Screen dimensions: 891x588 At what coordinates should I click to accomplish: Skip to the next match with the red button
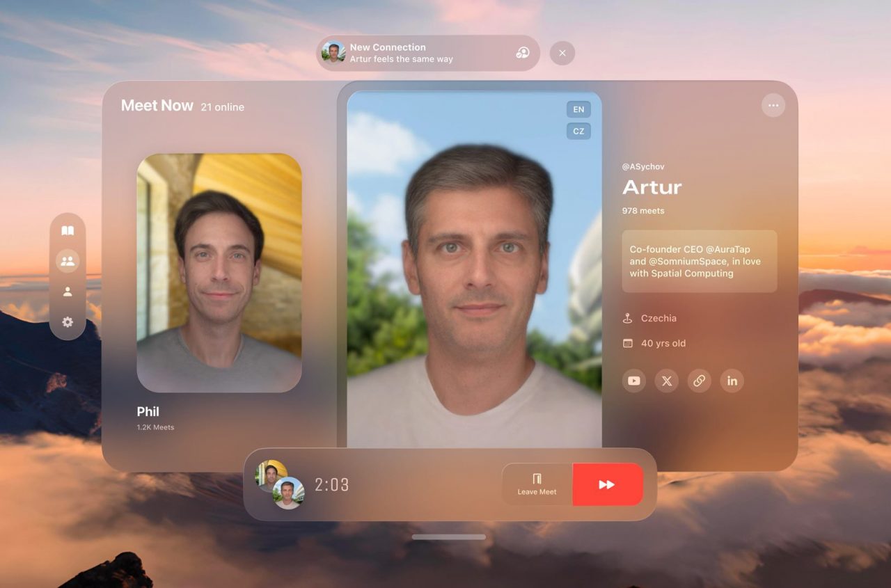[607, 484]
